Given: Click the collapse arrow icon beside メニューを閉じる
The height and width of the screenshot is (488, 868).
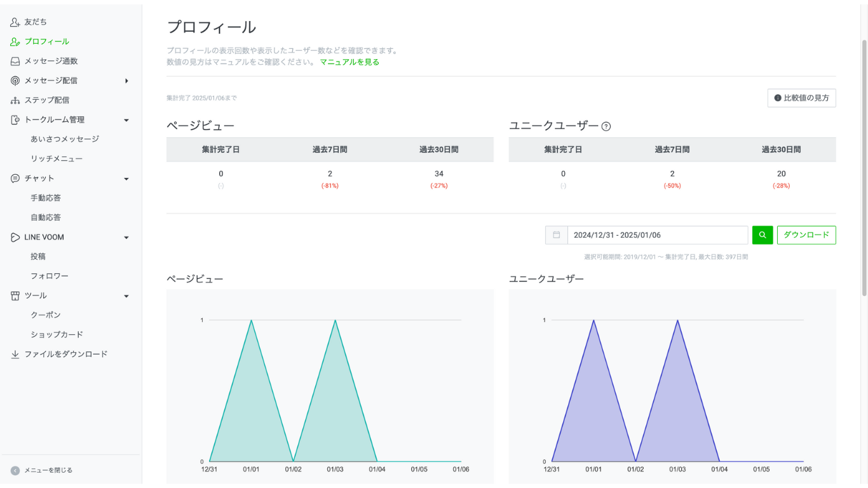Looking at the screenshot, I should pos(15,471).
